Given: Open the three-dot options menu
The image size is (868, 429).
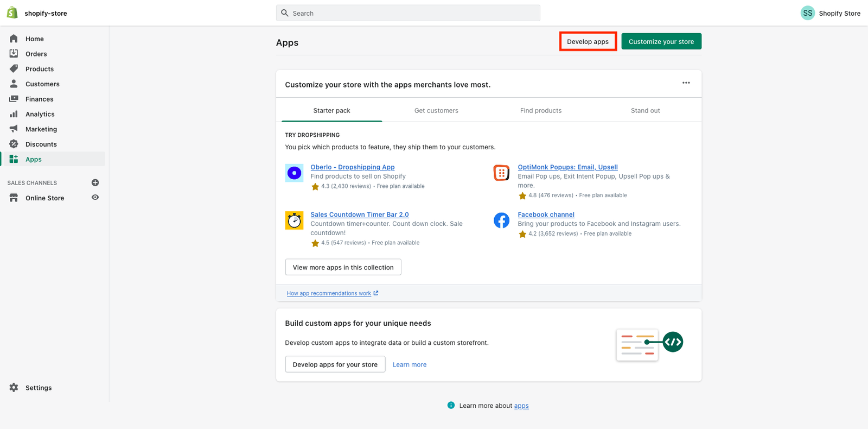Looking at the screenshot, I should coord(686,83).
